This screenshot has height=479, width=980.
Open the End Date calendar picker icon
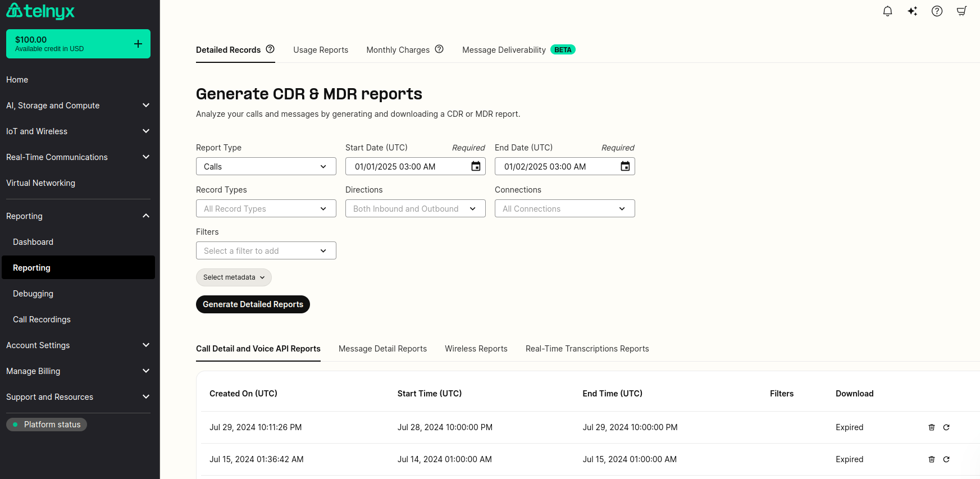click(x=625, y=166)
